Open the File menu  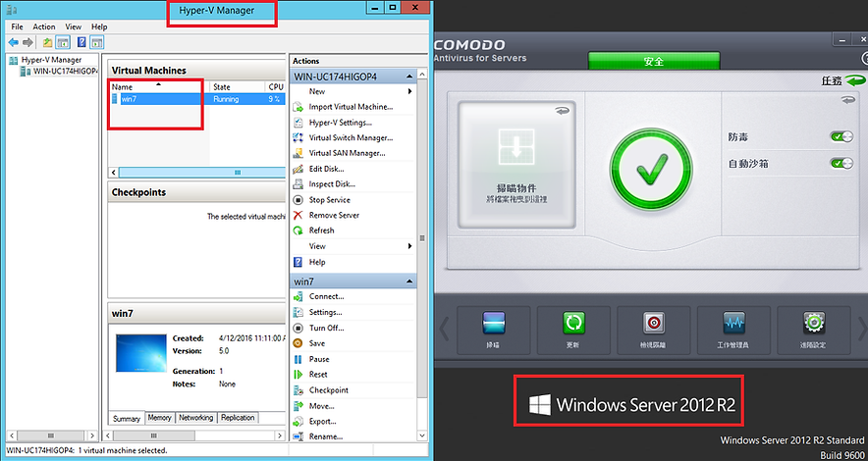point(17,26)
